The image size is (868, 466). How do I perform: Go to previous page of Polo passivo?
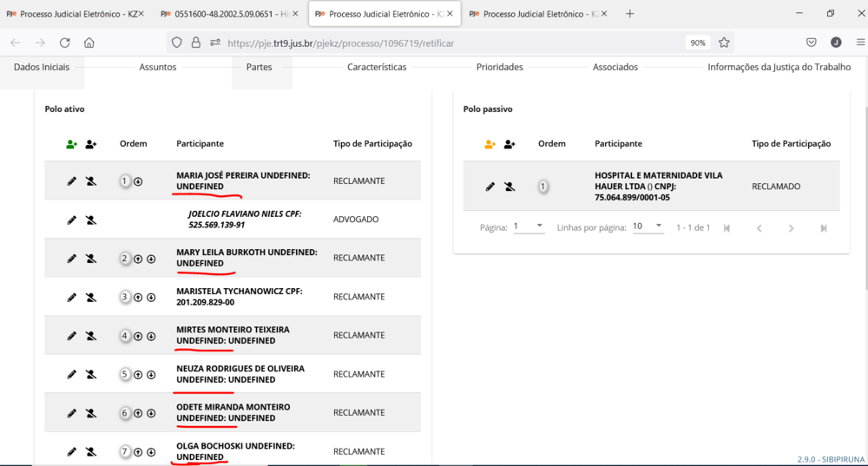(x=759, y=228)
